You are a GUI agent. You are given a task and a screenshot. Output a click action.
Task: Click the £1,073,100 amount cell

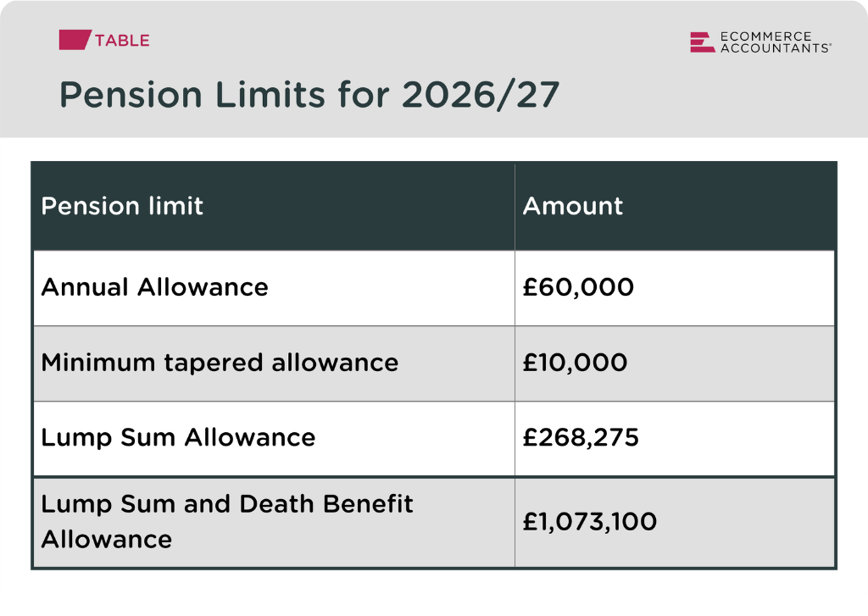pyautogui.click(x=675, y=522)
